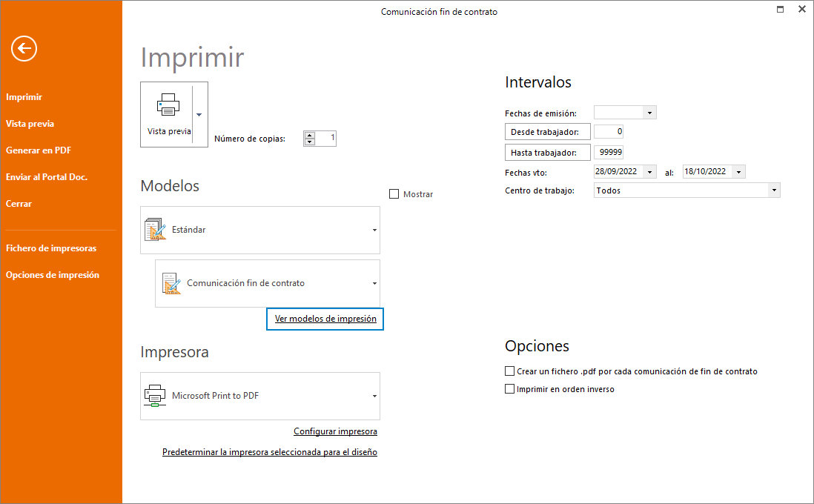This screenshot has width=814, height=504.
Task: Click Configurar impresora link
Action: point(335,431)
